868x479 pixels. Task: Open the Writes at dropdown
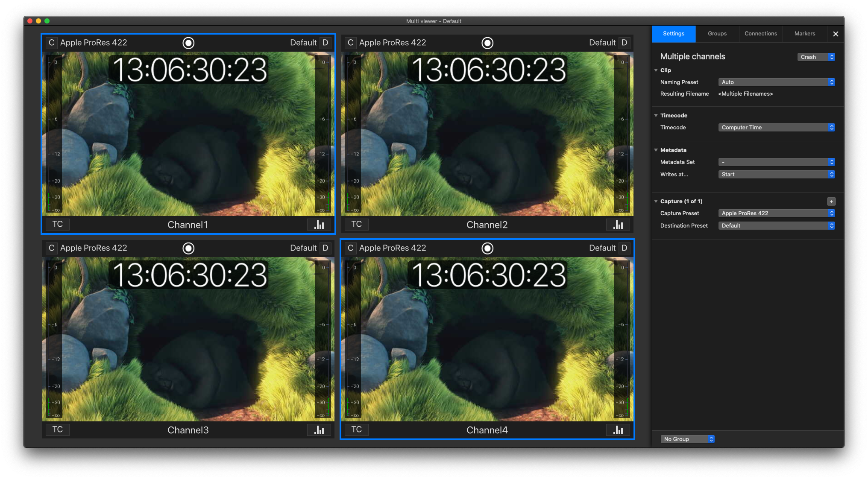tap(777, 174)
